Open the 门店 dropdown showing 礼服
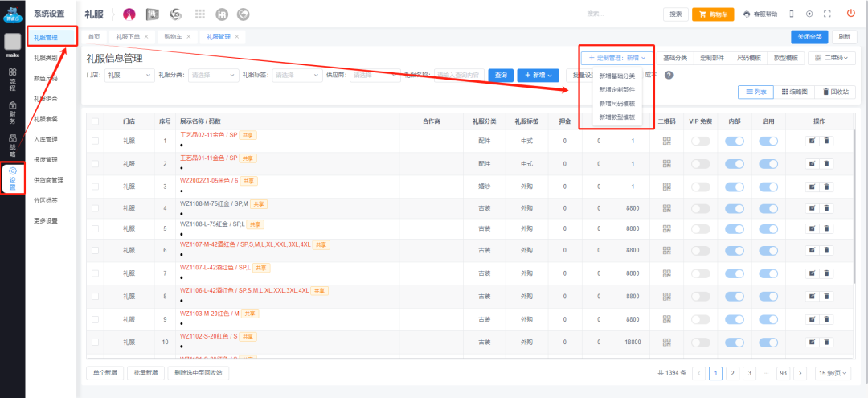This screenshot has height=398, width=868. point(129,76)
